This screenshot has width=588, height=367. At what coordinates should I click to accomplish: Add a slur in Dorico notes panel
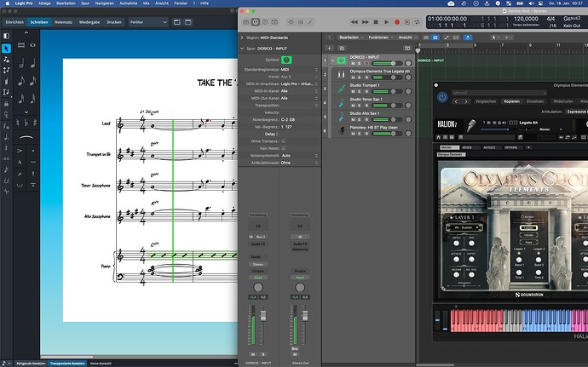(26, 137)
